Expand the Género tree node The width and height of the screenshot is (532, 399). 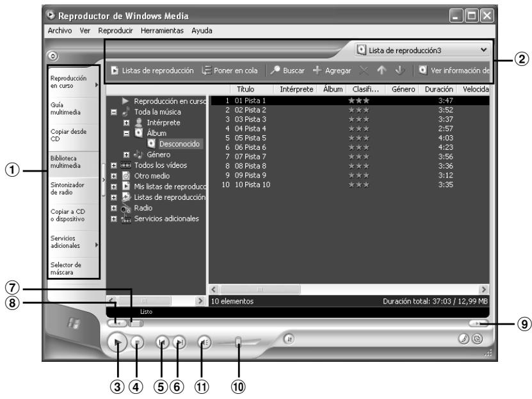126,155
